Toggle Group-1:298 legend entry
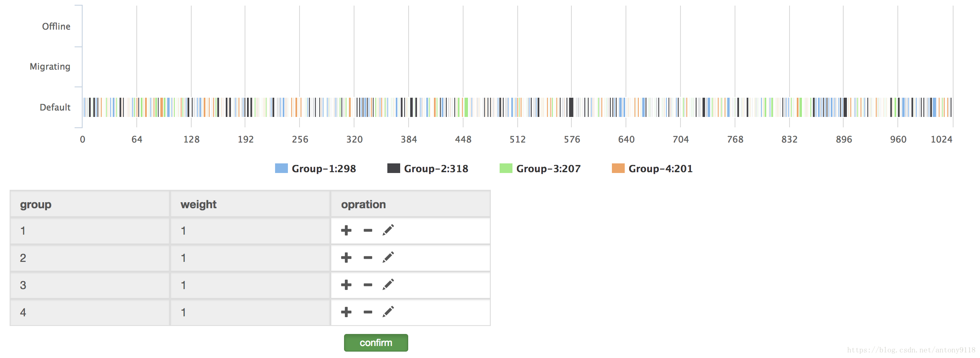 [x=316, y=169]
